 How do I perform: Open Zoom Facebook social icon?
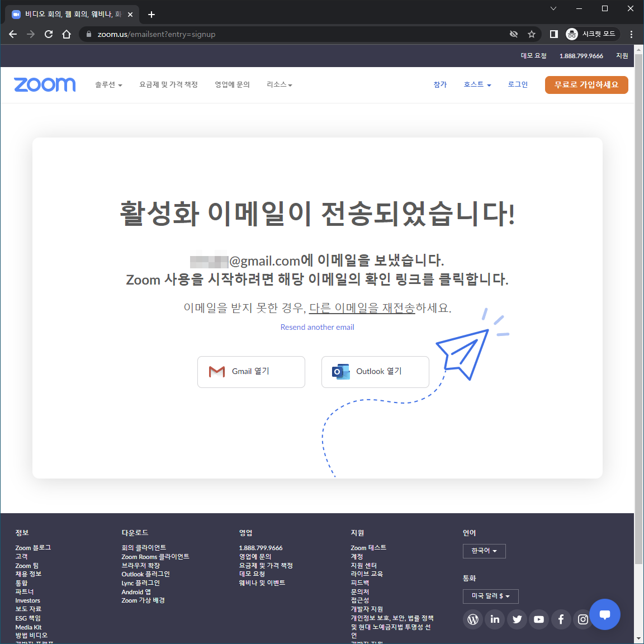561,619
